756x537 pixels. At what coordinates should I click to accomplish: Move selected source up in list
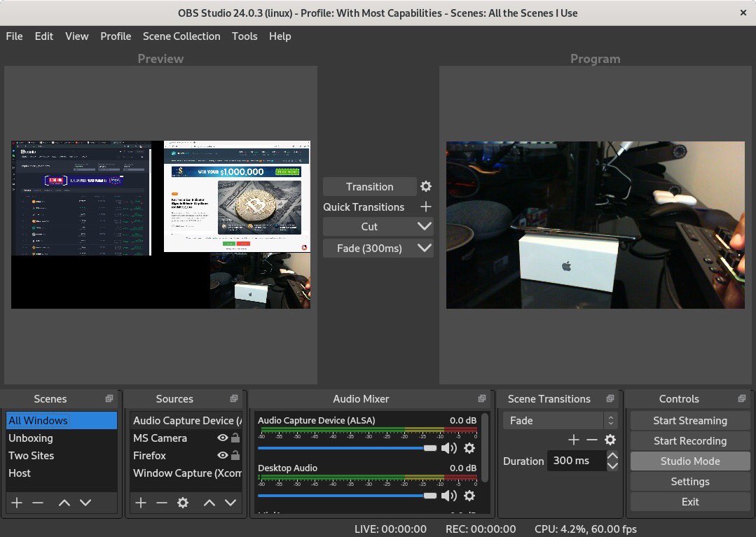(x=209, y=503)
